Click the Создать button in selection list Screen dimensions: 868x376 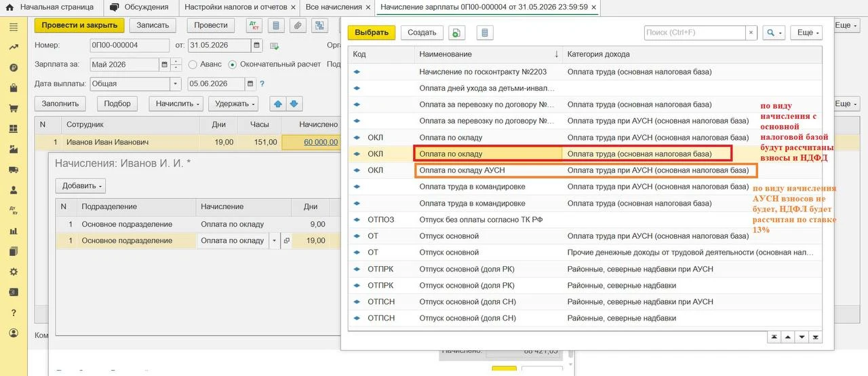(422, 33)
